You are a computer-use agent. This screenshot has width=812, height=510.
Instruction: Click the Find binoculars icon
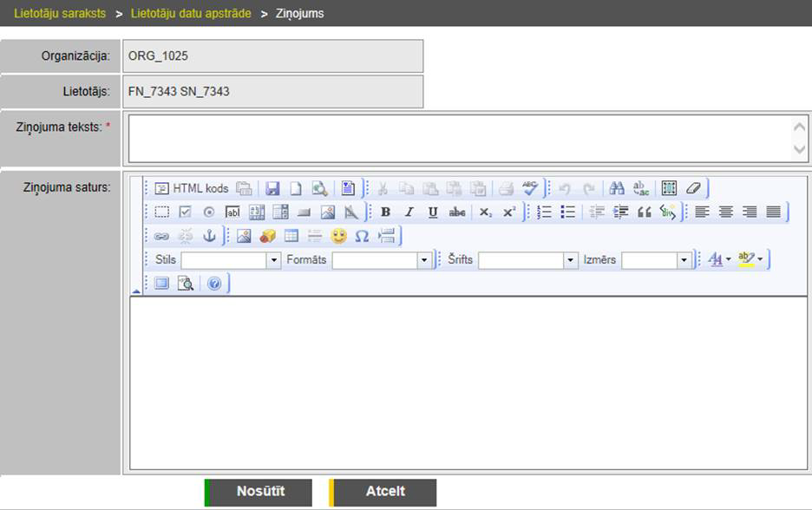(x=617, y=188)
